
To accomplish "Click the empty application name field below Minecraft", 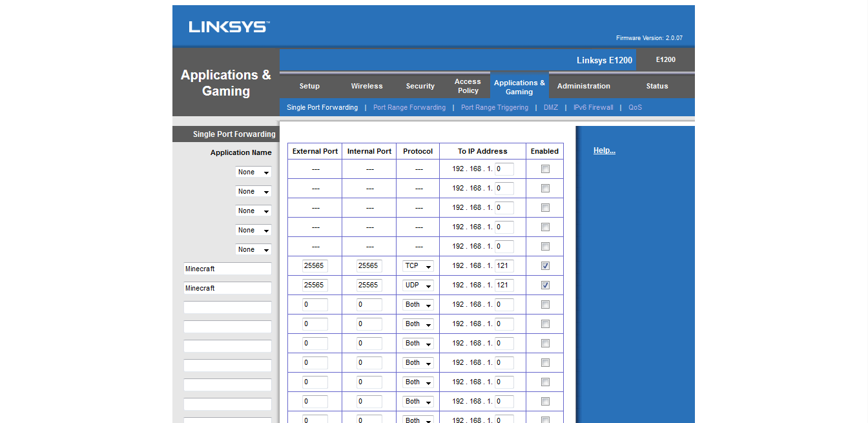I will (227, 307).
